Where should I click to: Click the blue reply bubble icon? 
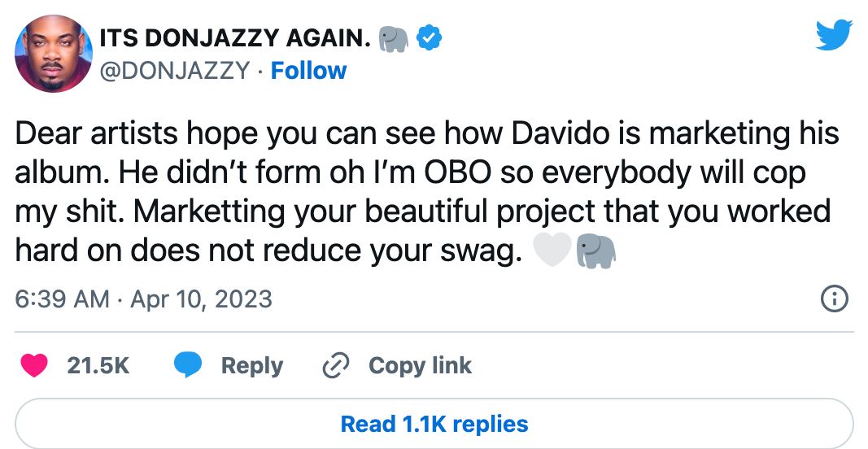point(188,366)
